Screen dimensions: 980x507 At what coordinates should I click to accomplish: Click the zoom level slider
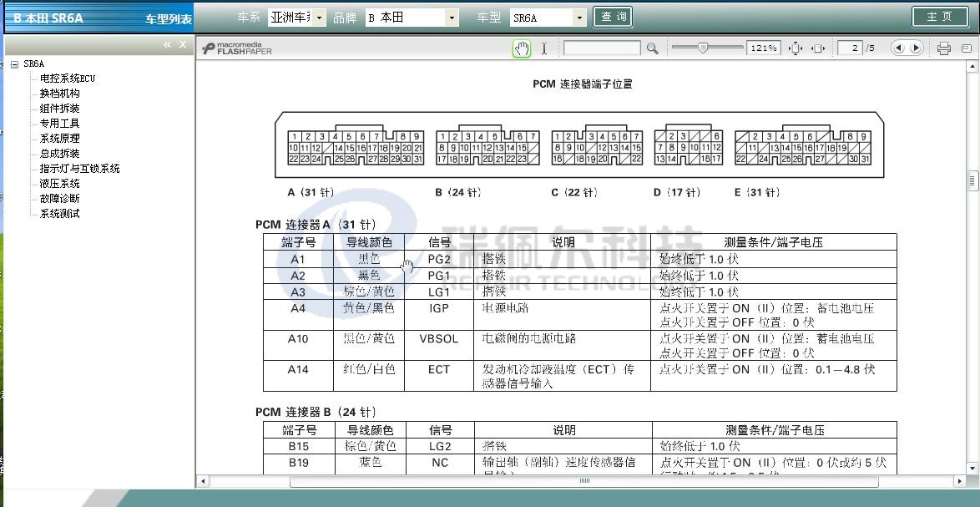pos(703,48)
